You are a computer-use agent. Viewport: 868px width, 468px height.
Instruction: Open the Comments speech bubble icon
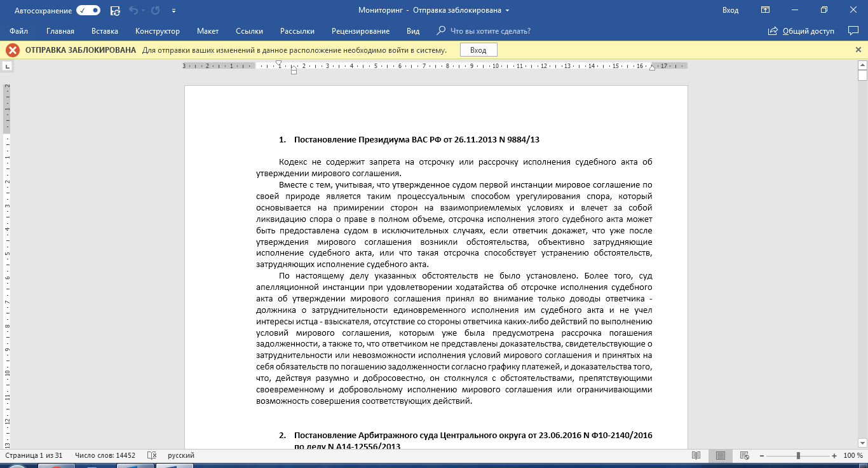click(853, 31)
